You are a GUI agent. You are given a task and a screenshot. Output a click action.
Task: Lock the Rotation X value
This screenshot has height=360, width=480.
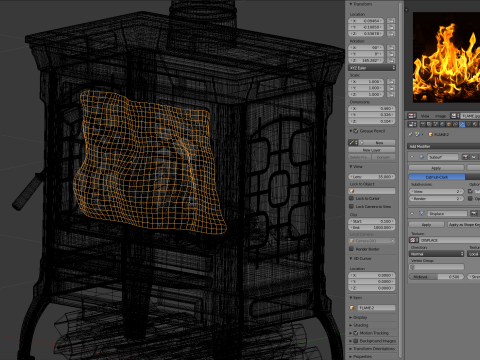point(391,48)
